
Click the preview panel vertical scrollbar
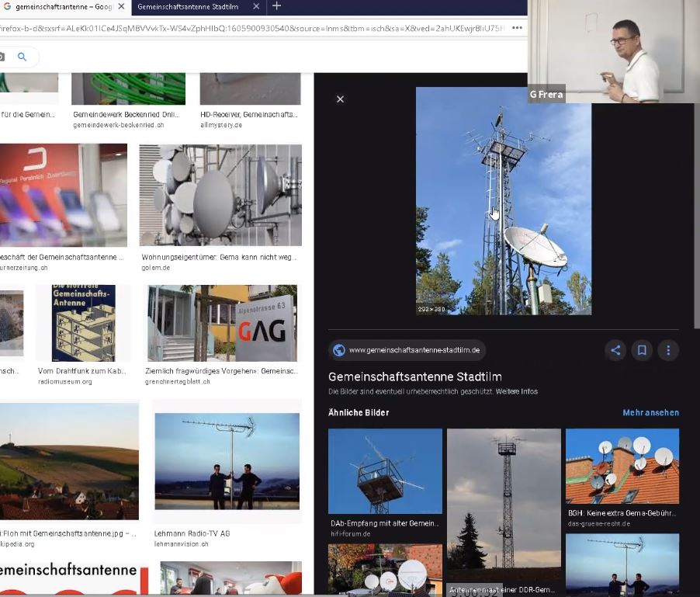pos(697,217)
